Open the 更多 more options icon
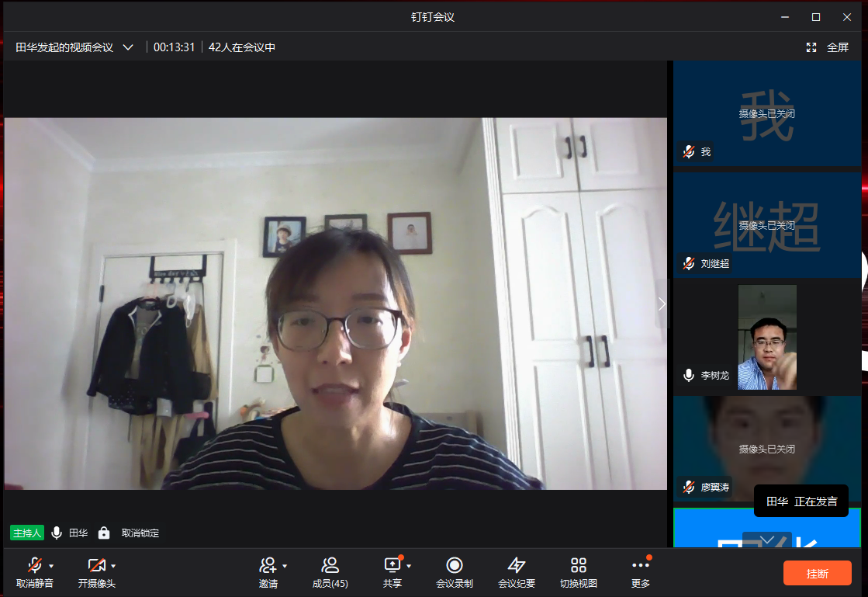Screen dimensions: 868x597 click(640, 565)
